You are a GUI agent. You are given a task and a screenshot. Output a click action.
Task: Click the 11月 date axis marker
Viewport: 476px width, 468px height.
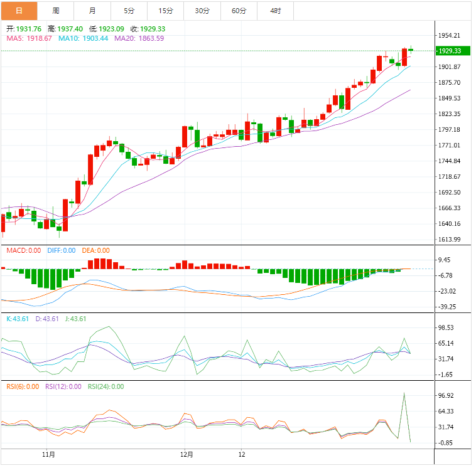point(48,454)
